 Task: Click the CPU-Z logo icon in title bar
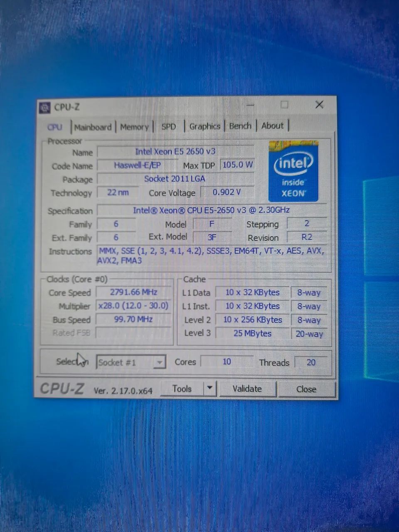[x=45, y=107]
